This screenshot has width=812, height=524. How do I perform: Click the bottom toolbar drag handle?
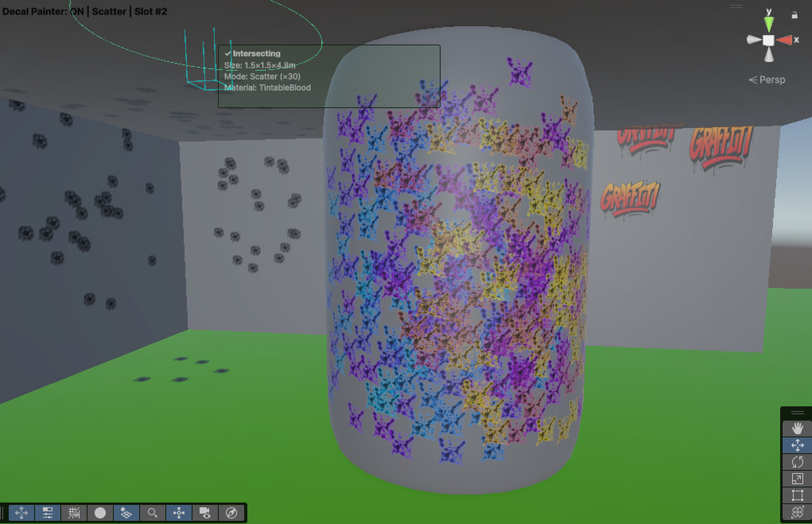(3, 513)
